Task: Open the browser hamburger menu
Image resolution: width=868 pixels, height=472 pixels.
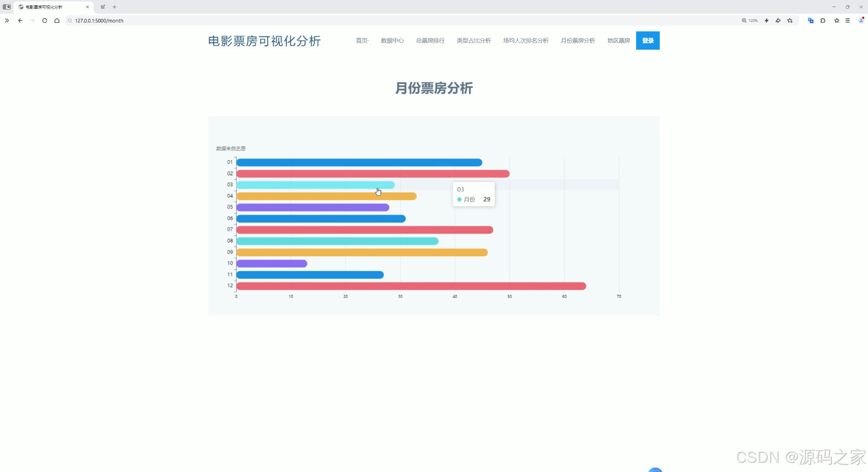Action: 847,21
